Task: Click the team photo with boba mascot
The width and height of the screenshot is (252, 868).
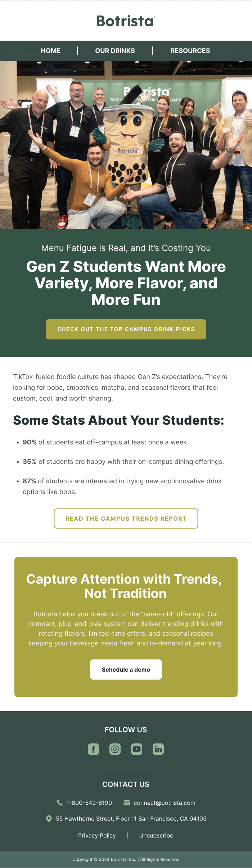Action: click(x=126, y=145)
